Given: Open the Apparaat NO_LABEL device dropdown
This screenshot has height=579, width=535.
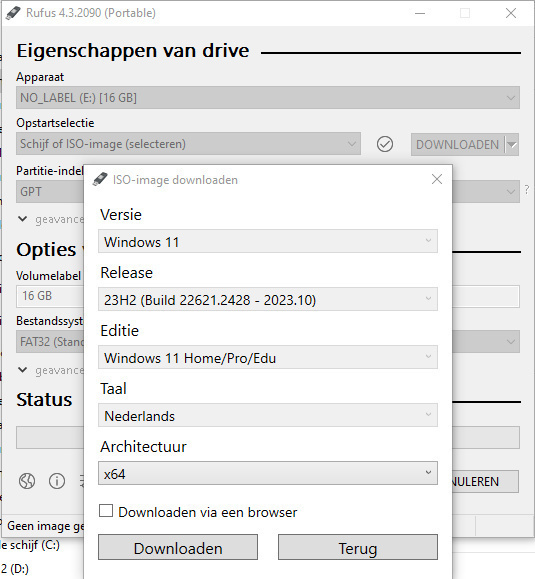Looking at the screenshot, I should (268, 98).
